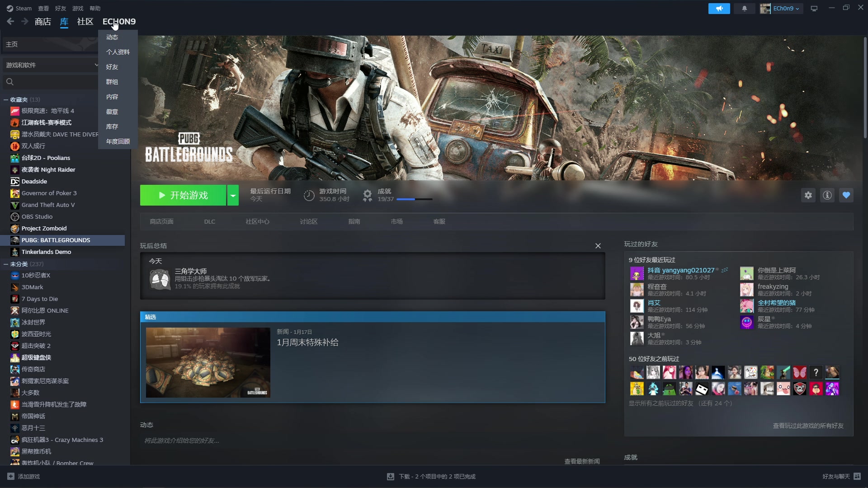The image size is (868, 488).
Task: Select Deadside icon in library list
Action: pyautogui.click(x=14, y=181)
